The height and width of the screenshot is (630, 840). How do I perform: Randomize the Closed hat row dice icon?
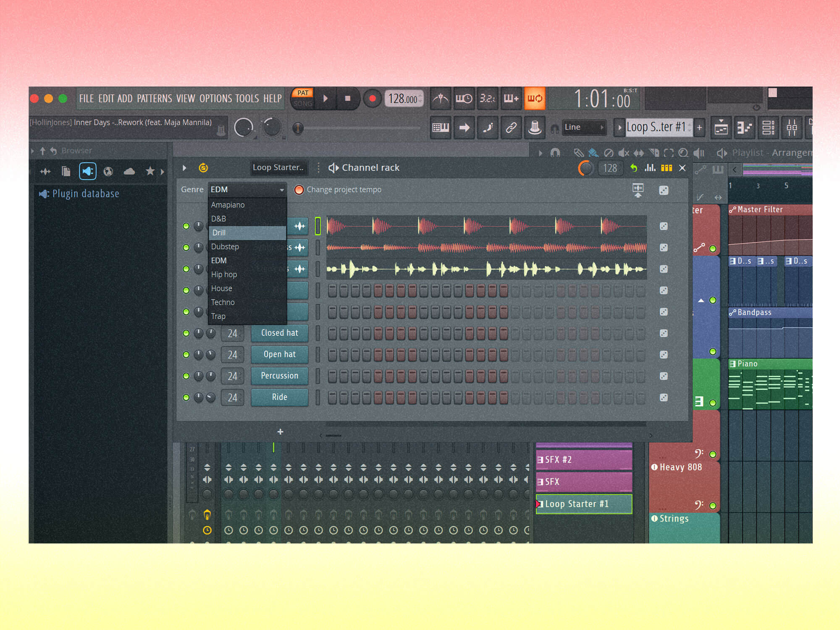point(664,333)
